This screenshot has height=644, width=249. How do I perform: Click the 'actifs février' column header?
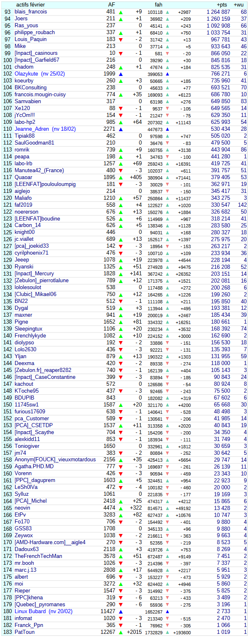[31, 5]
